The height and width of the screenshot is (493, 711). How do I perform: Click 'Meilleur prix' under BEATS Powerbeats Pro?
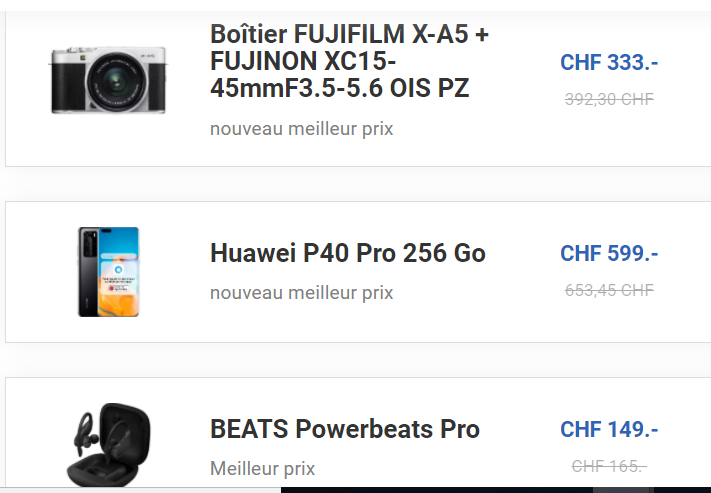[x=263, y=469]
